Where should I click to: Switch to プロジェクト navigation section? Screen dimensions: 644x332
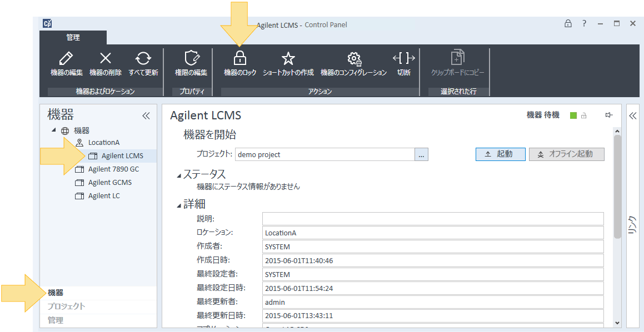click(67, 306)
